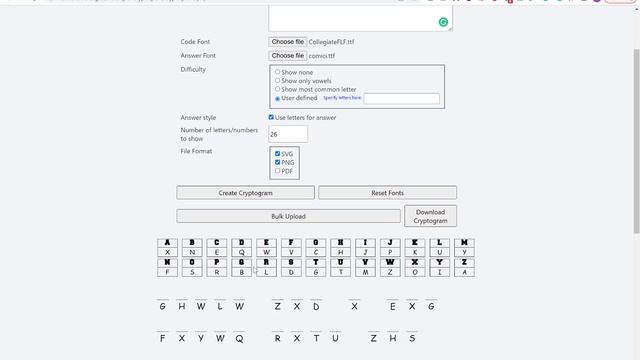This screenshot has width=640, height=360.
Task: Enable the PDF file format checkbox
Action: (x=278, y=171)
